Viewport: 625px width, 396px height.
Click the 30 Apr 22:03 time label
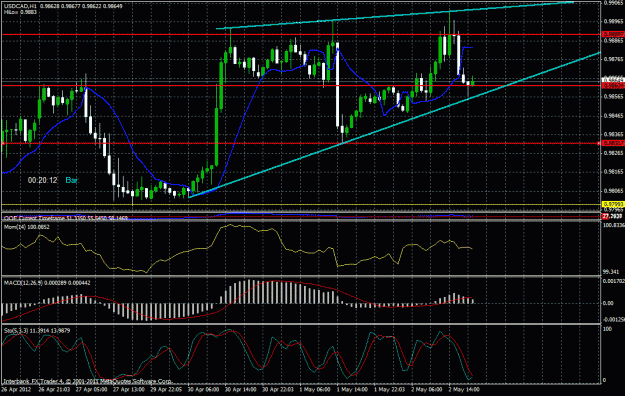278,389
